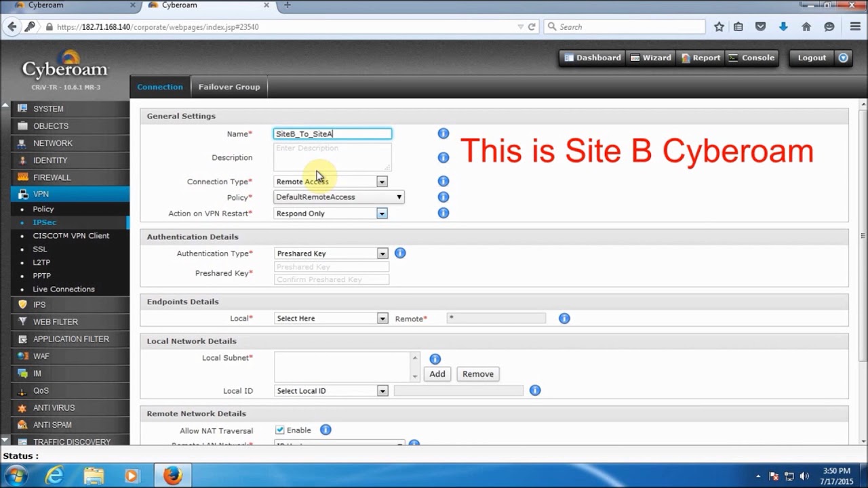Click the Description text area
Screen dimensions: 868x488
click(x=332, y=157)
